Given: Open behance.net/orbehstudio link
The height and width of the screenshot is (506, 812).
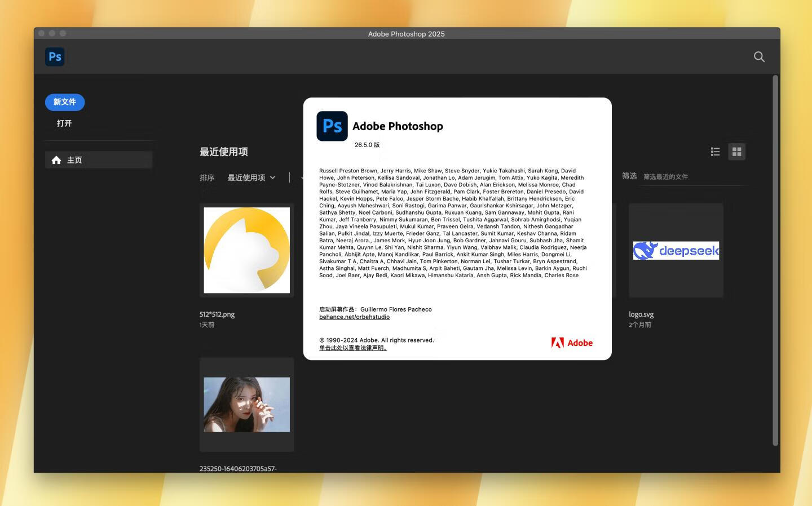Looking at the screenshot, I should (354, 317).
